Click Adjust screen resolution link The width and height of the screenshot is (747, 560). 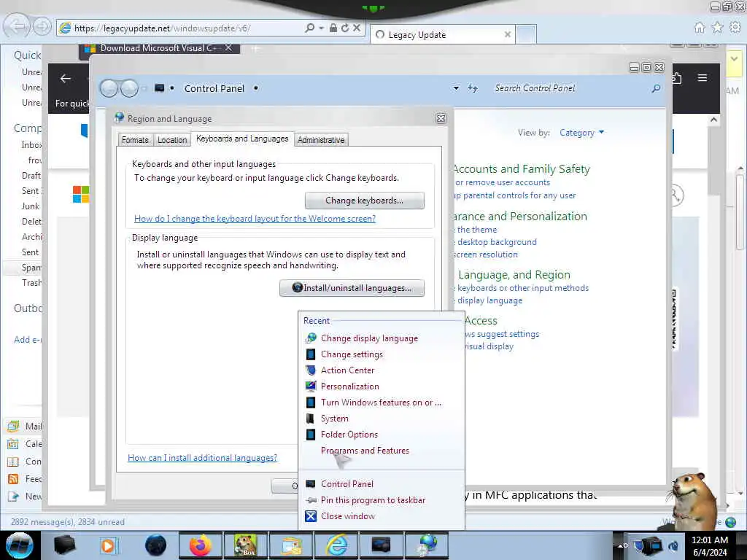click(x=485, y=254)
